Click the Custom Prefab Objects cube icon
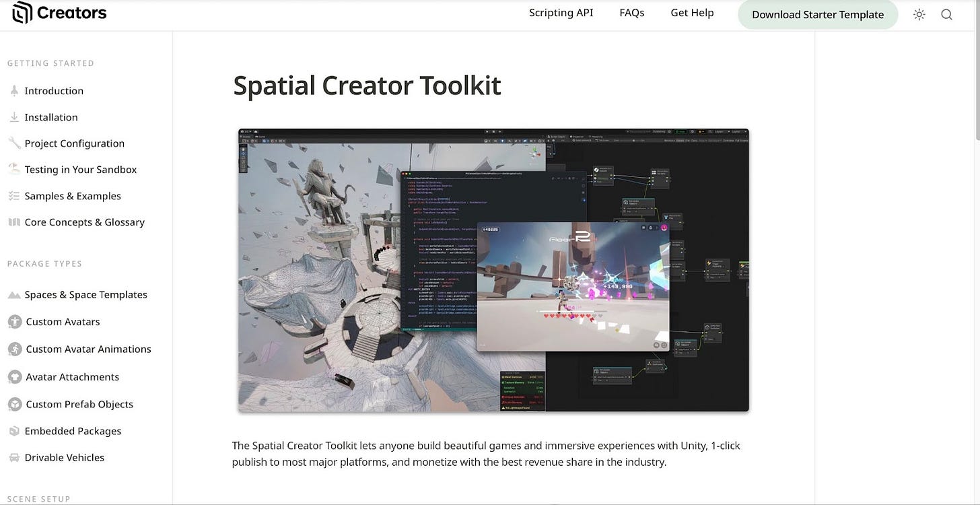 15,404
